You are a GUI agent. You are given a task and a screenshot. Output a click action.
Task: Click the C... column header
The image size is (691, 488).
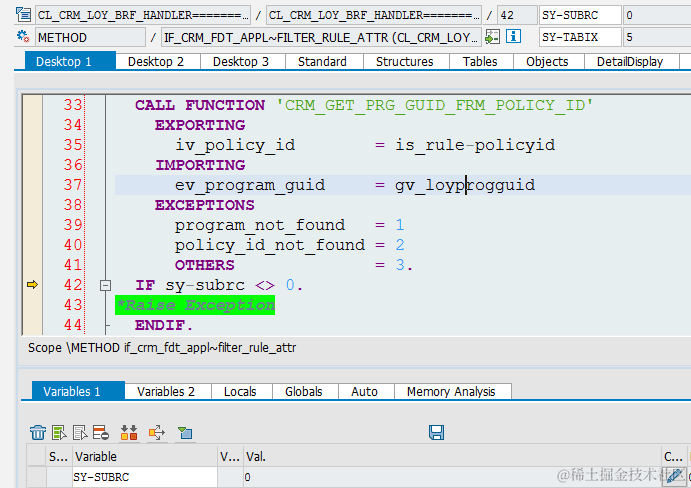coord(674,456)
